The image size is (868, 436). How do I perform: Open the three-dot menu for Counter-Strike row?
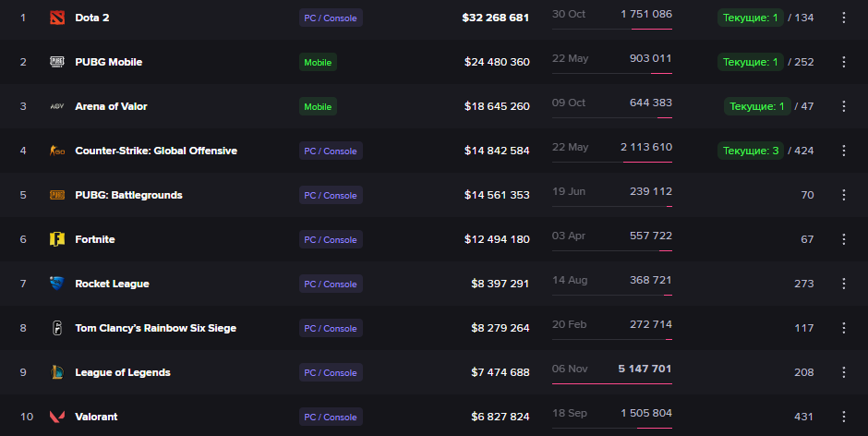pos(844,151)
